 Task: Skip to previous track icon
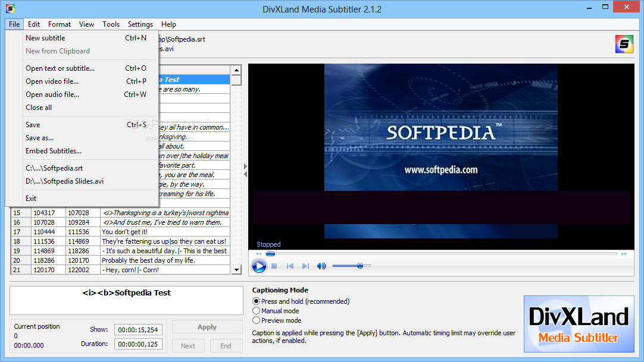290,266
